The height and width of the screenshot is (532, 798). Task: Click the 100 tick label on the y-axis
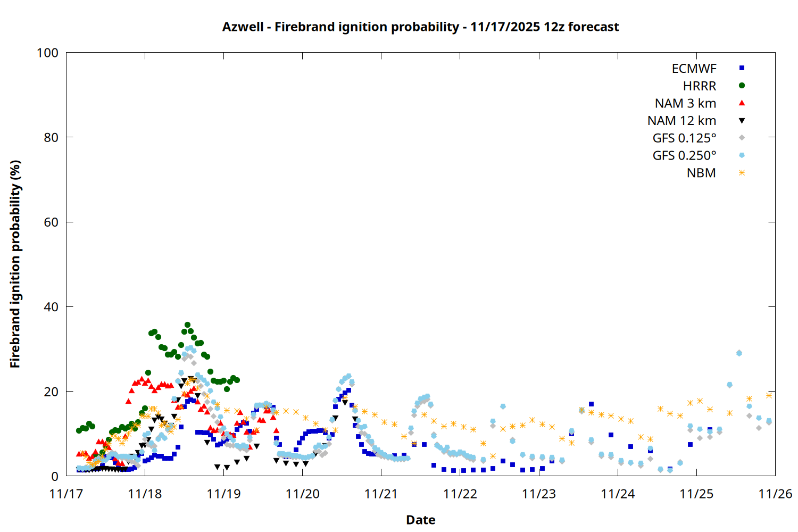pyautogui.click(x=47, y=53)
